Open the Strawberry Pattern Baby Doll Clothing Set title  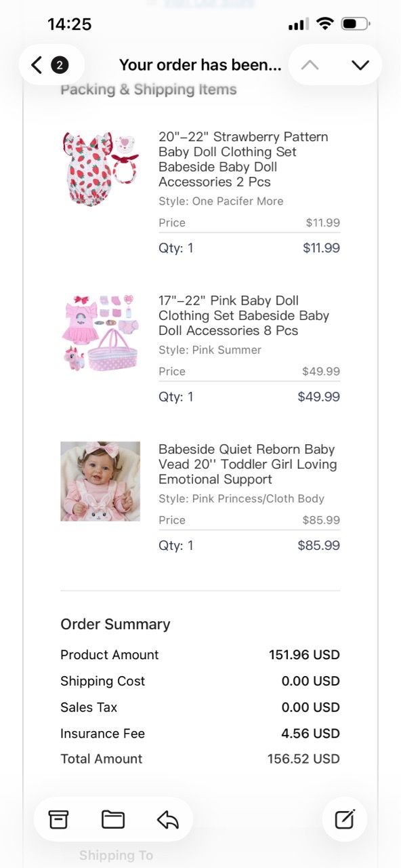click(x=244, y=159)
